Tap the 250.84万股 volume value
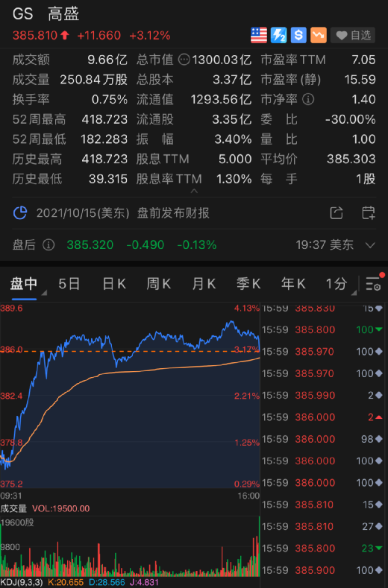 pos(94,80)
